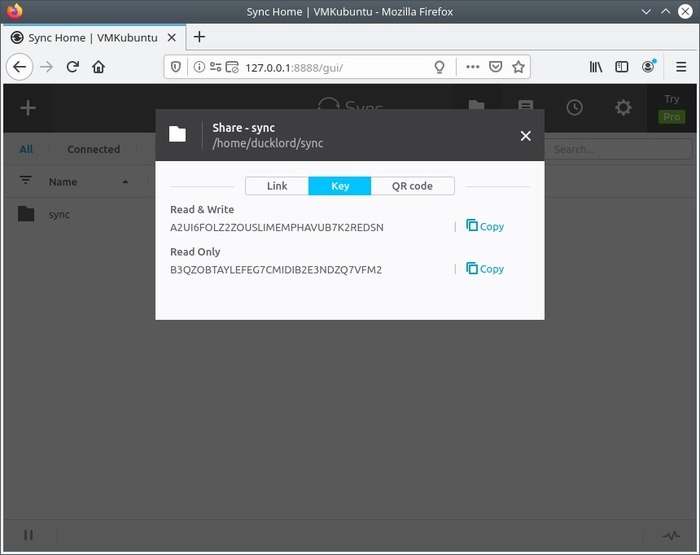The width and height of the screenshot is (700, 555).
Task: Select the Read & Write key text
Action: 277,227
